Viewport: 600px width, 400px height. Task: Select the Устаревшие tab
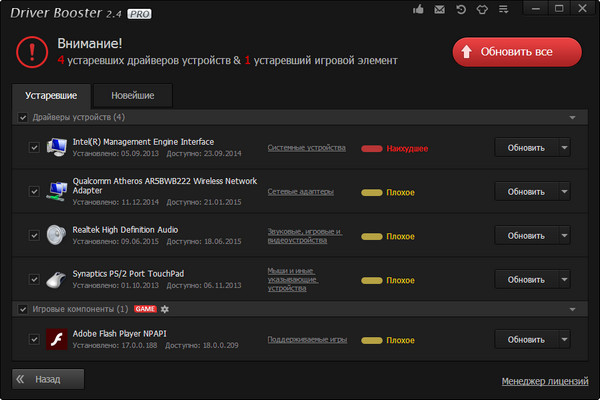click(x=51, y=96)
